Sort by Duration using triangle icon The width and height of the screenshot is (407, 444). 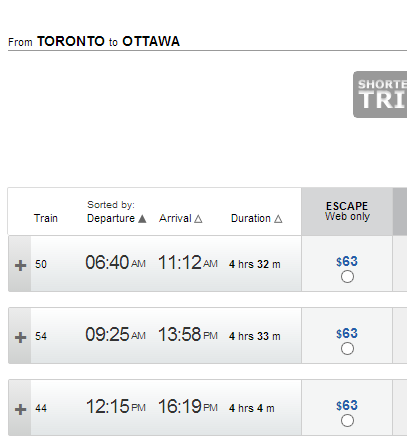point(278,219)
